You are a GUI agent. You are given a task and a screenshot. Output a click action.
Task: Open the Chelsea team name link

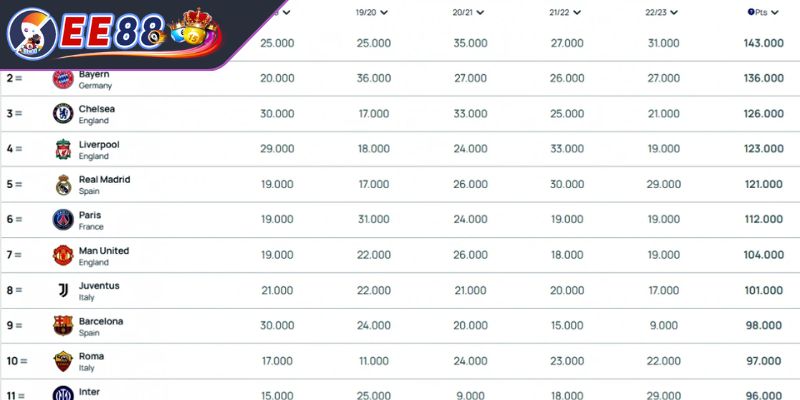tap(97, 109)
